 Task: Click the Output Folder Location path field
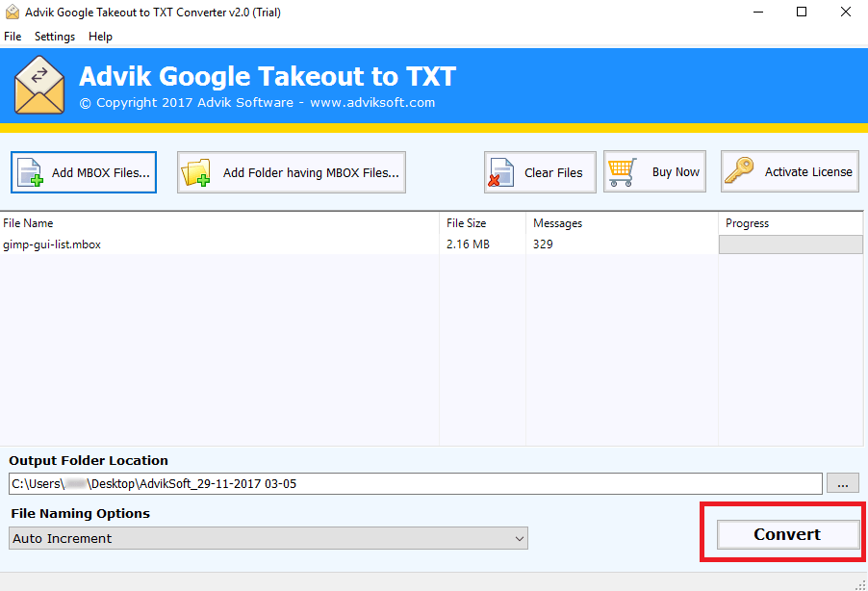[x=415, y=483]
